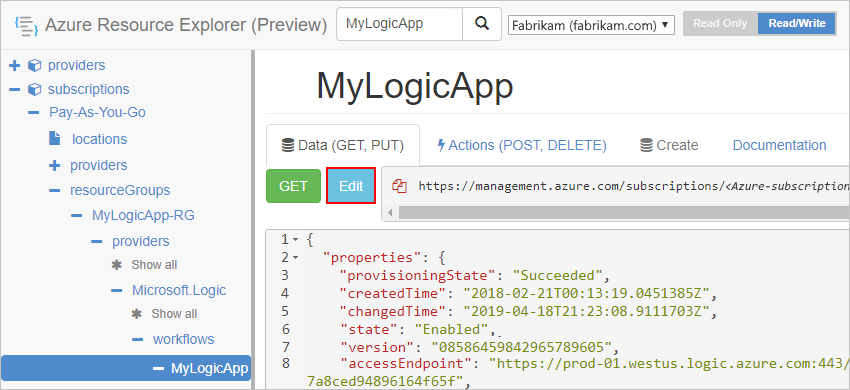Open the Data (GET, PUT) tab
Screen dimensions: 850x390
tap(343, 145)
